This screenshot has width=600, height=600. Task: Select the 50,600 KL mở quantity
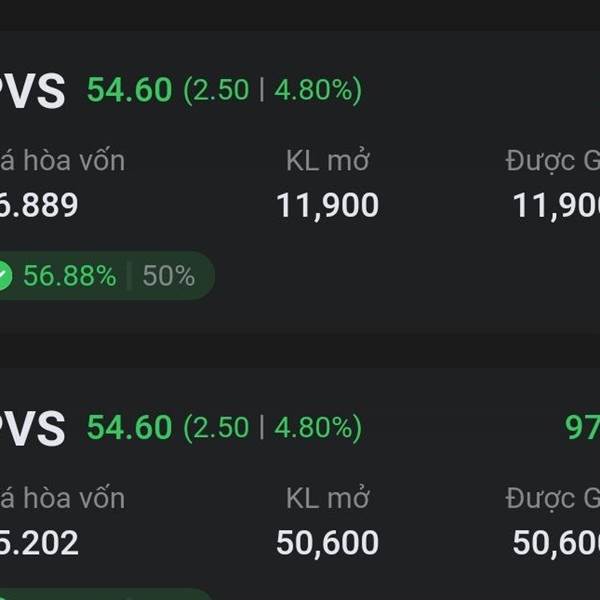[x=327, y=543]
